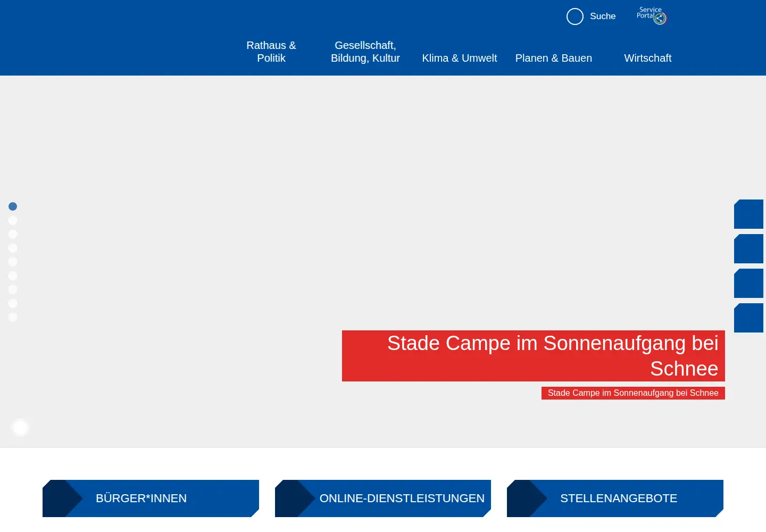Switch to the last slide indicator dot

click(x=13, y=317)
